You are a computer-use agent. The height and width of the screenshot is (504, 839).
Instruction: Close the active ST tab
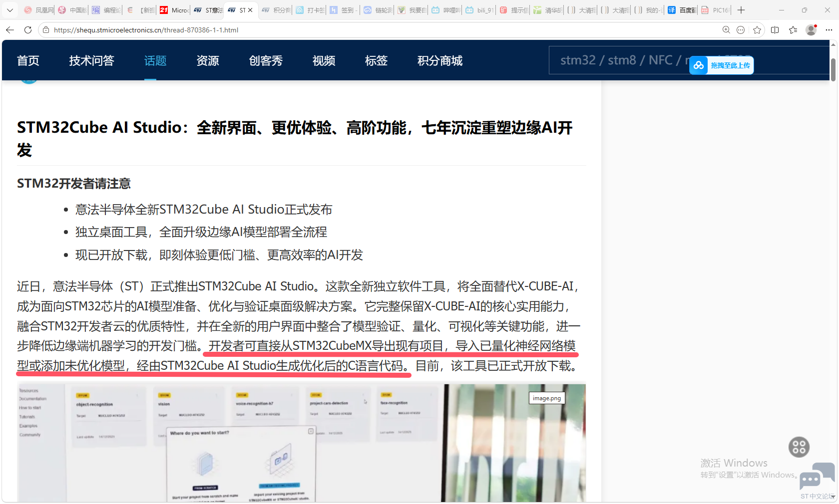point(250,10)
